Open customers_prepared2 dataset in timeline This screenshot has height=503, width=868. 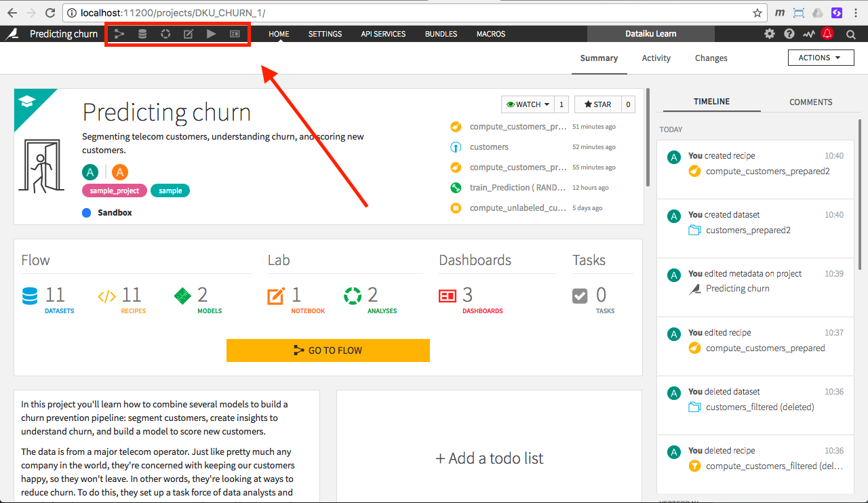click(748, 230)
